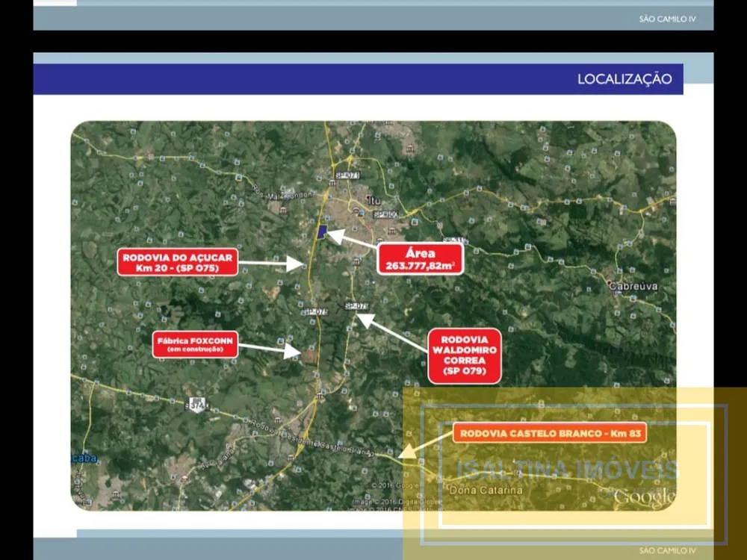Click the Cabreúva town label
The height and width of the screenshot is (560, 747).
[x=633, y=286]
